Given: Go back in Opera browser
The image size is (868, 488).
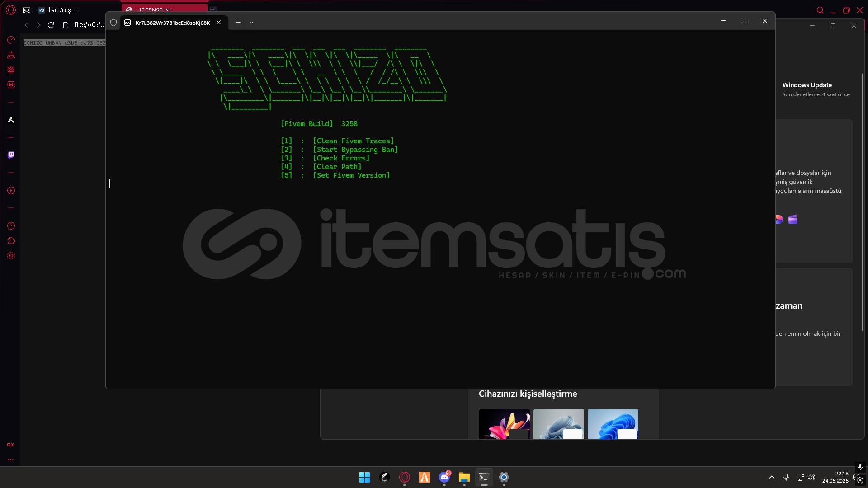Looking at the screenshot, I should [x=27, y=25].
